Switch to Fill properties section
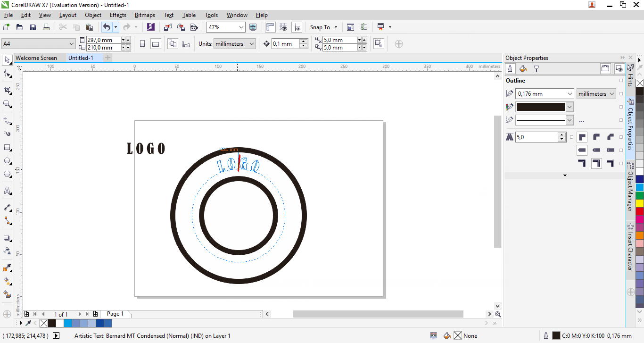The height and width of the screenshot is (343, 644). click(523, 69)
